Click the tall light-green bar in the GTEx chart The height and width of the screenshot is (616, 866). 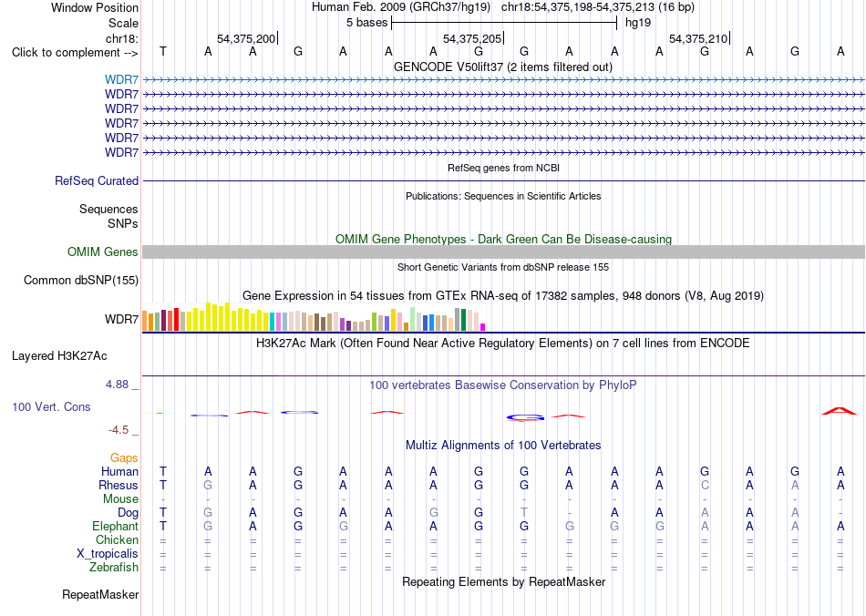[413, 319]
